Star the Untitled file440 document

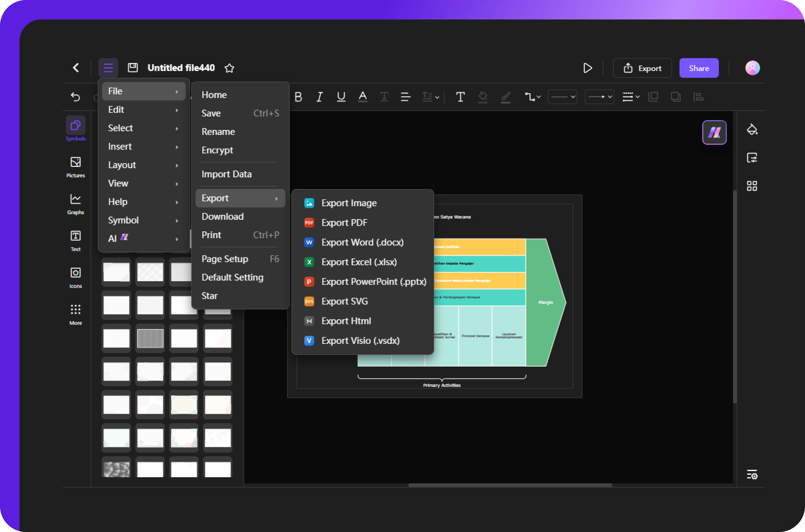click(229, 68)
